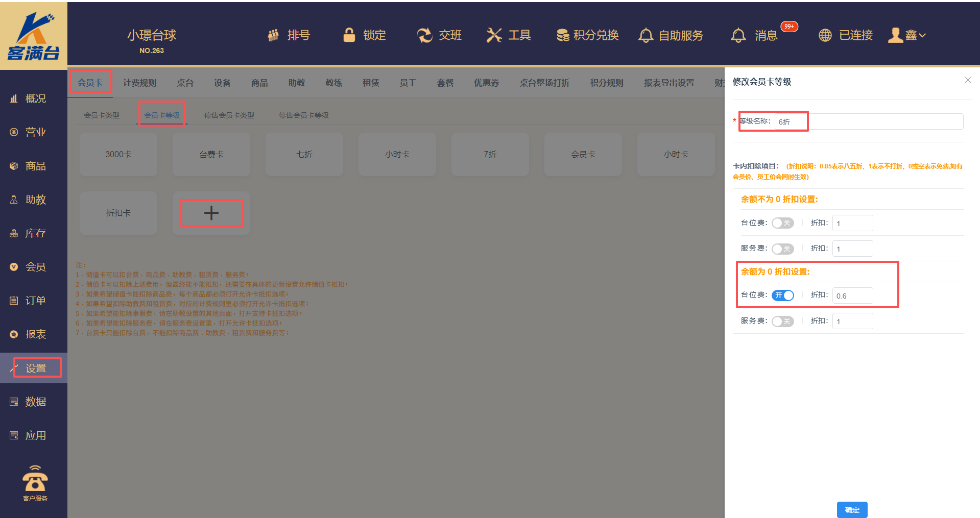Open the 停售会员卡类型 sub-tab

[x=229, y=115]
